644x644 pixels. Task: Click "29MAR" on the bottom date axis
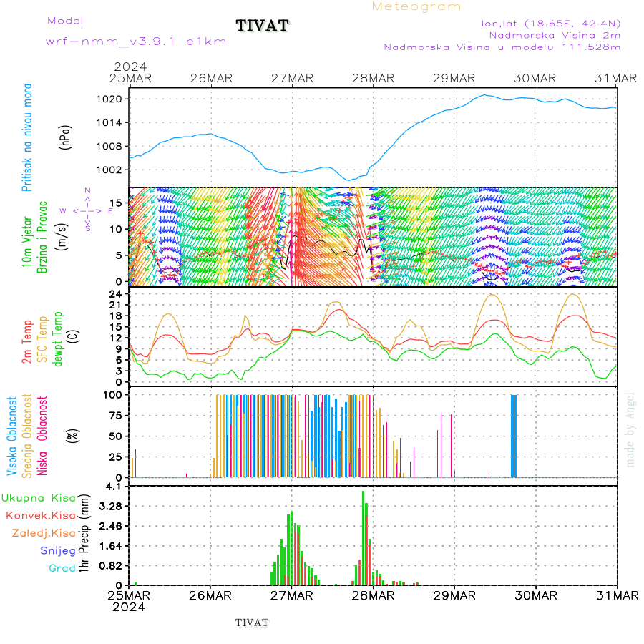[454, 595]
